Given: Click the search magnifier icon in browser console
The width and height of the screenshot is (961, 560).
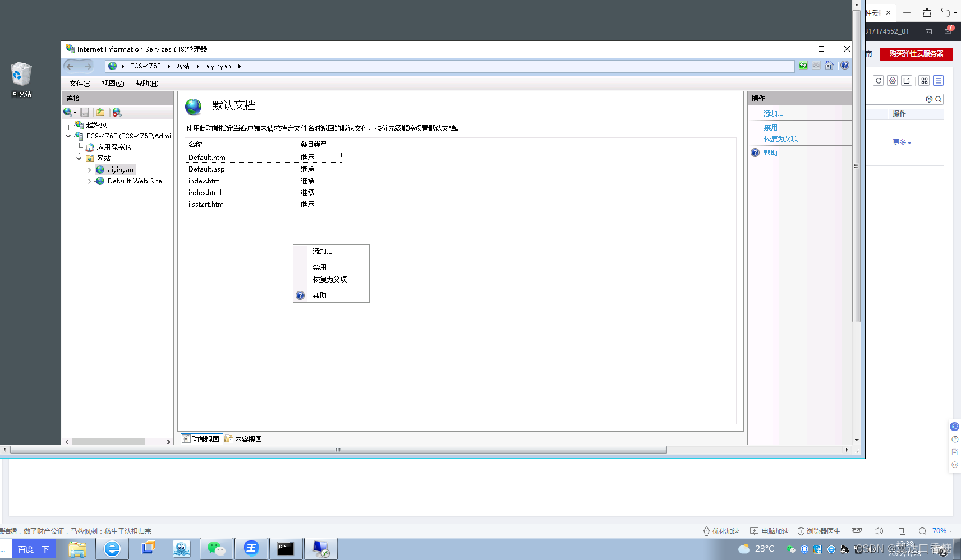Looking at the screenshot, I should [x=938, y=99].
